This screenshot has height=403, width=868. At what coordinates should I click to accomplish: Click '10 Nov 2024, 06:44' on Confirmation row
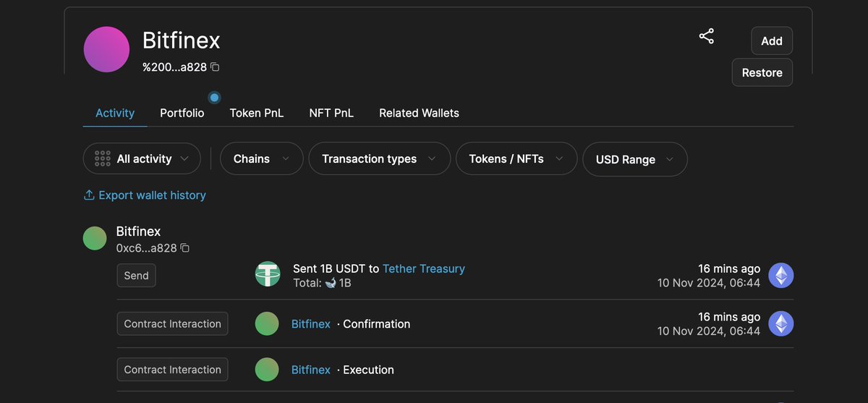point(709,331)
